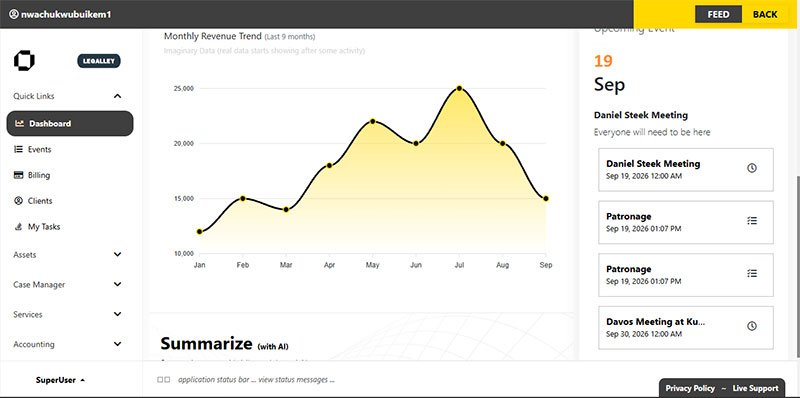Click the Imaginary Data notice text
The height and width of the screenshot is (398, 800).
tap(264, 51)
